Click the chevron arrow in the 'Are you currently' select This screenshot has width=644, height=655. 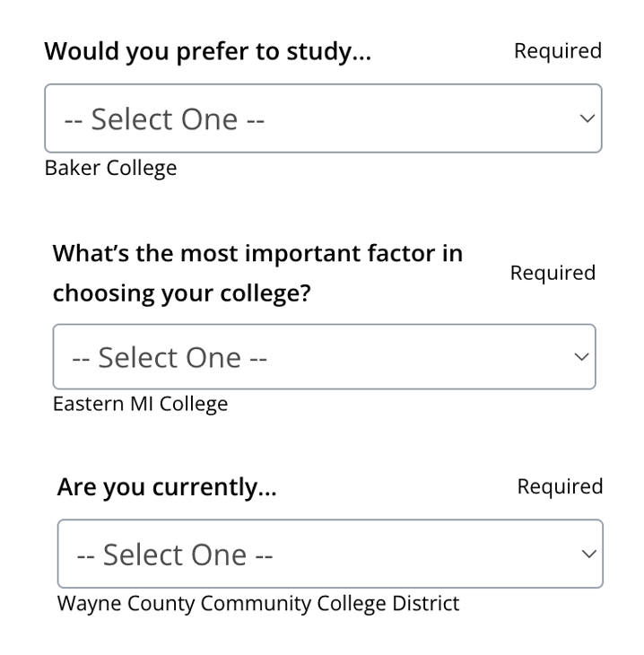pyautogui.click(x=588, y=554)
